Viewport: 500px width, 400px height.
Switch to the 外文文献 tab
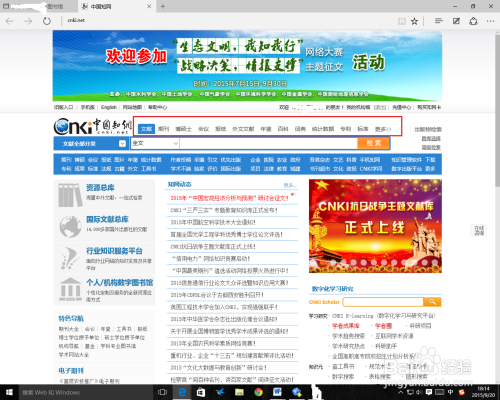pos(243,129)
